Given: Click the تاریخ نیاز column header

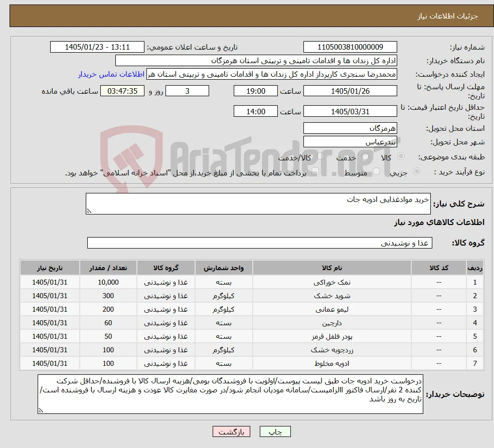Looking at the screenshot, I should [x=50, y=268].
